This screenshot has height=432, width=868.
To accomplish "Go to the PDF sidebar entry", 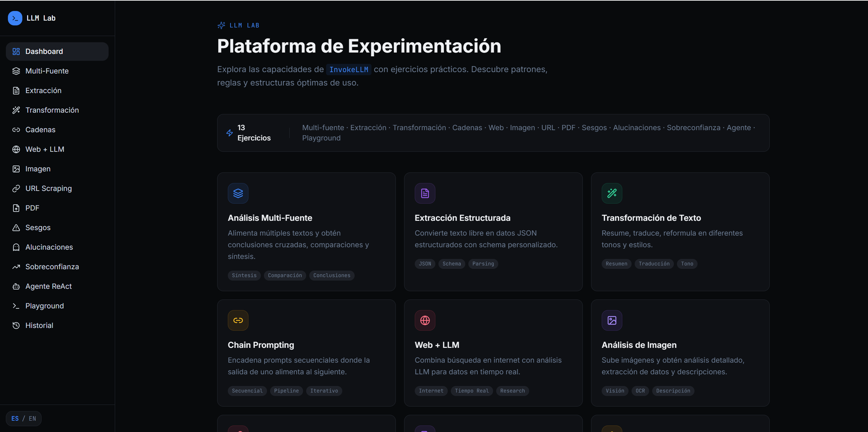I will point(57,208).
